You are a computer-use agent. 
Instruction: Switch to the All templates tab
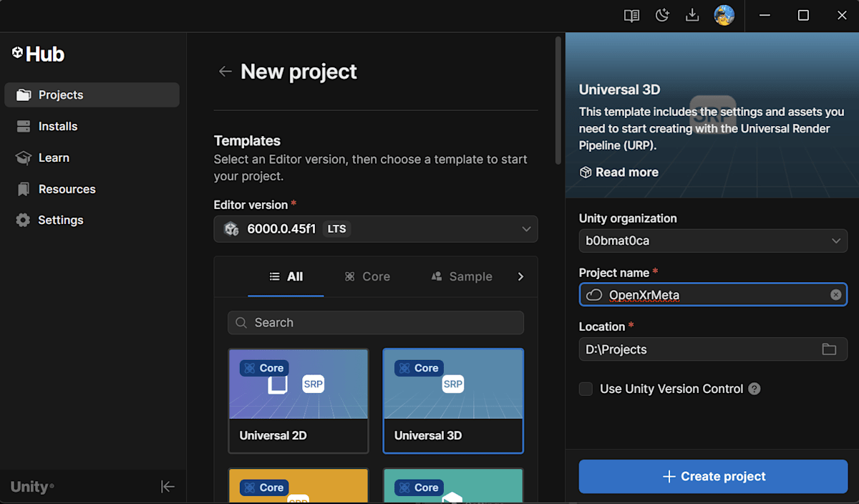(x=286, y=276)
